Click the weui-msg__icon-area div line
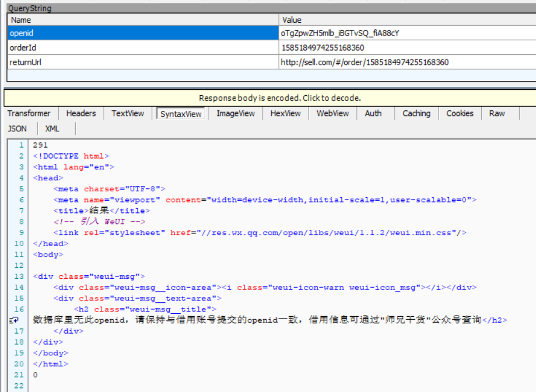 click(265, 288)
